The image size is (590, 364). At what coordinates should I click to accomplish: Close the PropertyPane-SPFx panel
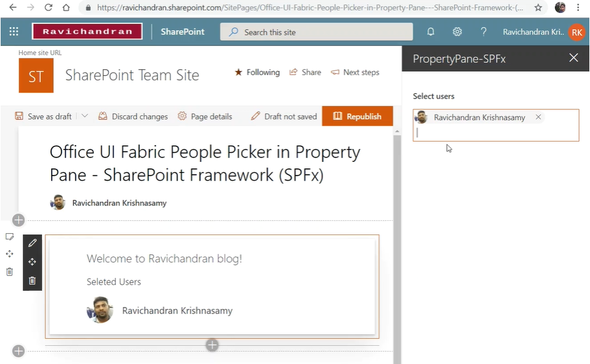[573, 58]
